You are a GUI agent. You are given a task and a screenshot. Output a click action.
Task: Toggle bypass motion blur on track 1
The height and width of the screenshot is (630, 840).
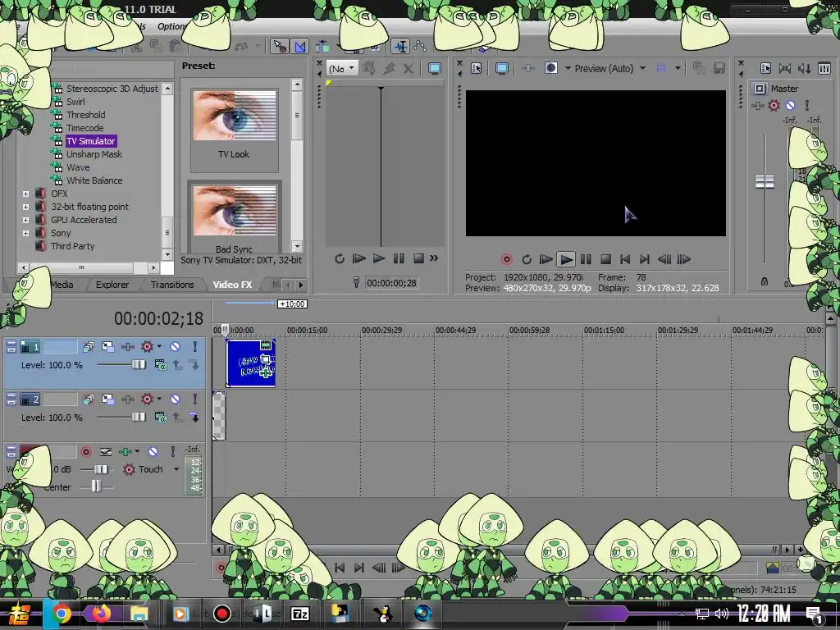89,347
